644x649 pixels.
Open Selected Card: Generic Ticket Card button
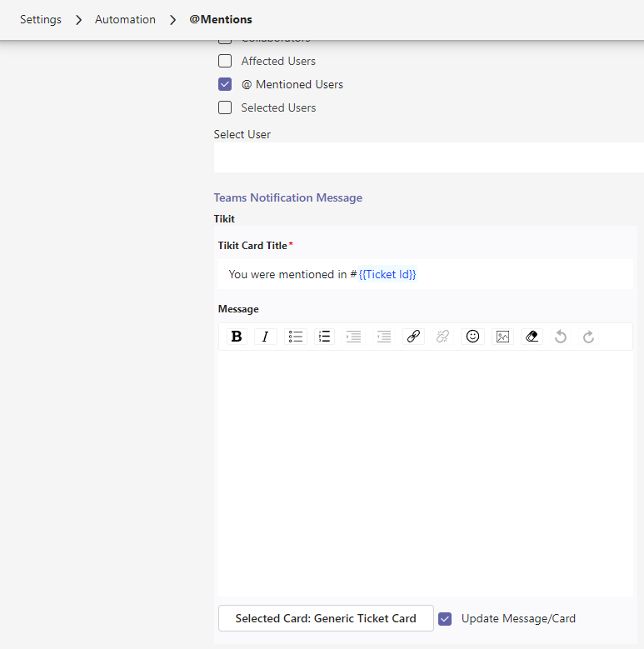(x=326, y=618)
